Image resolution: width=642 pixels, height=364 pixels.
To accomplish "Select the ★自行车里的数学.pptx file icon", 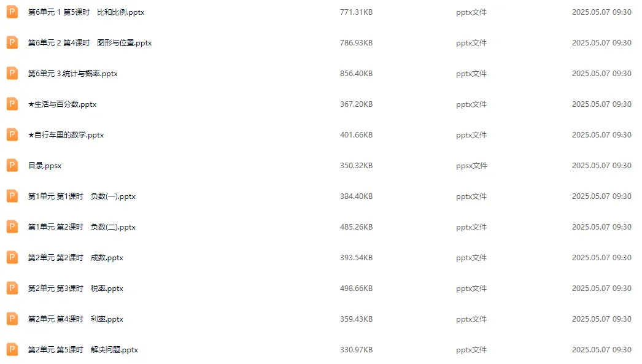I will click(x=12, y=134).
